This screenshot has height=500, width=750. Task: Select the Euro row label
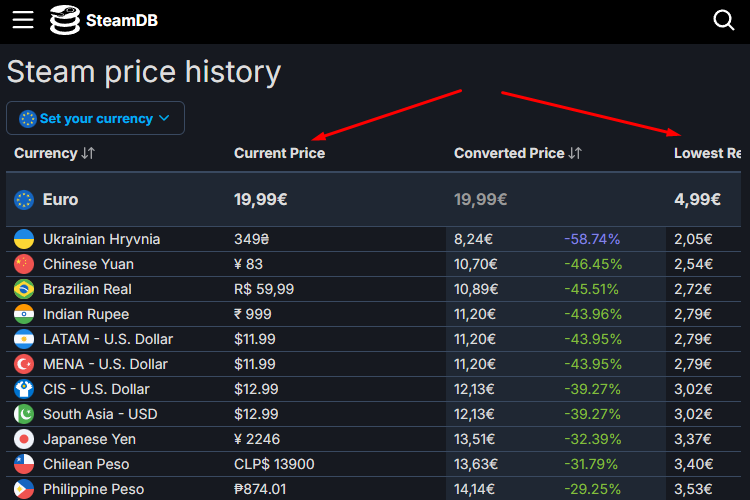click(60, 200)
